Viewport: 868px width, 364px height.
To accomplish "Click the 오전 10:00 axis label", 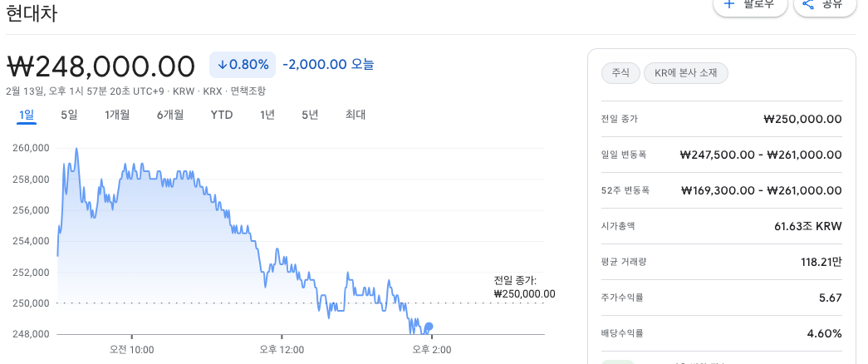I will pyautogui.click(x=132, y=350).
